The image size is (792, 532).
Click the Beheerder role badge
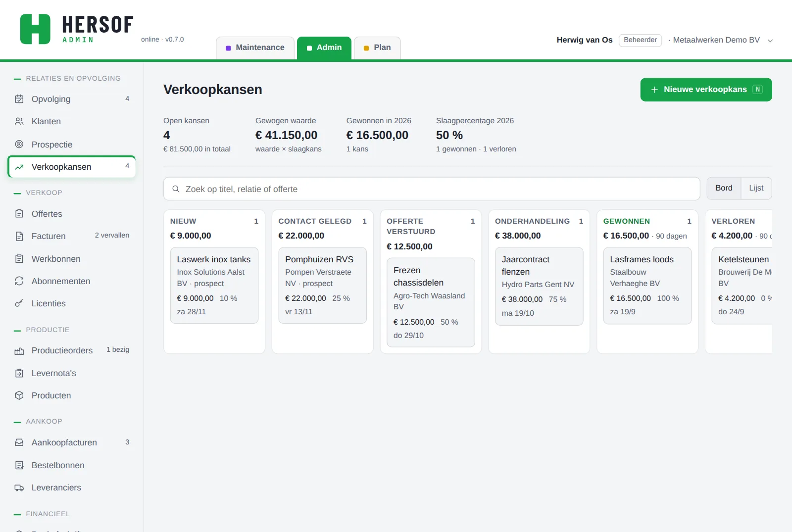point(640,40)
